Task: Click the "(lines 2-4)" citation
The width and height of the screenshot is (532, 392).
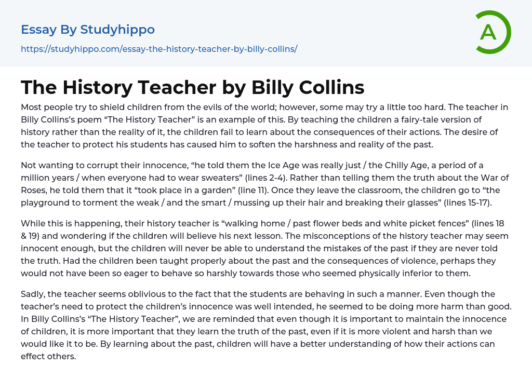Action: pyautogui.click(x=269, y=178)
